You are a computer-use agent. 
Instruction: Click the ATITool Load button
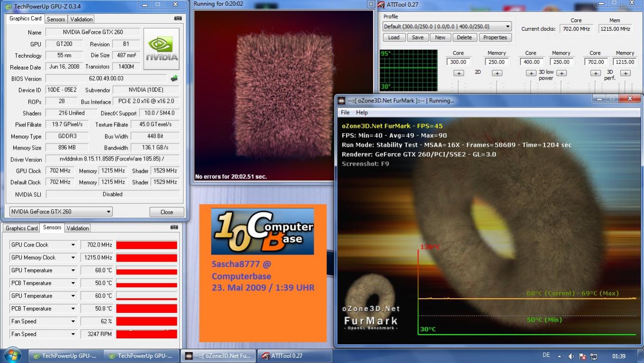tap(394, 37)
